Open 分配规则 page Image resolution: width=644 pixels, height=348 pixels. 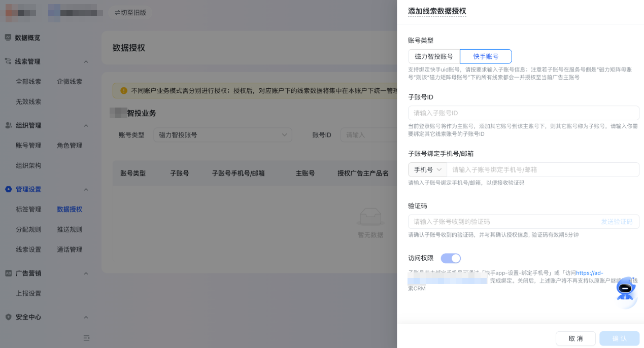pos(28,229)
